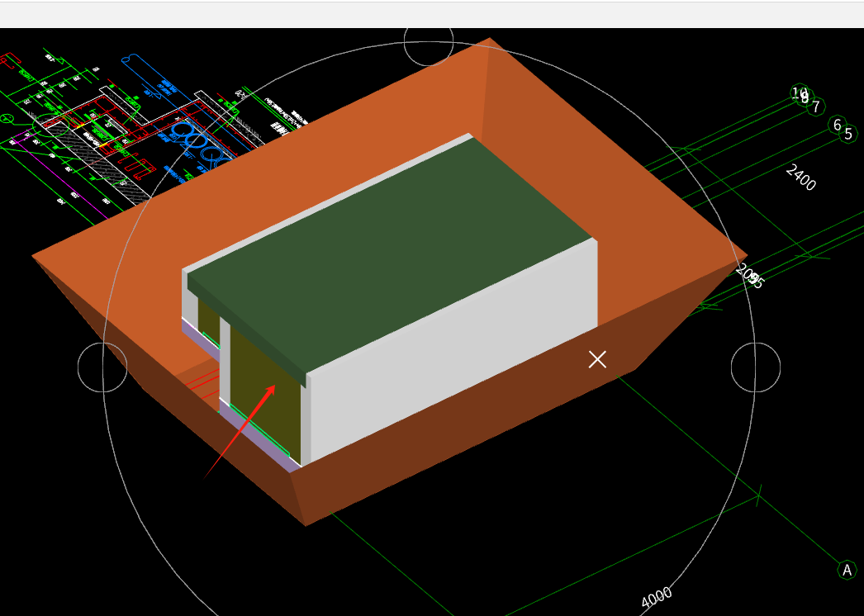Click the 2400 dimension text
This screenshot has height=616, width=864.
pyautogui.click(x=800, y=178)
